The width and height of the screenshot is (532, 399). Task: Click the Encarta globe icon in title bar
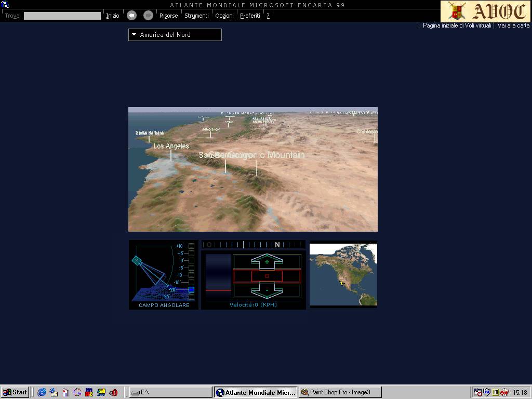[5, 4]
